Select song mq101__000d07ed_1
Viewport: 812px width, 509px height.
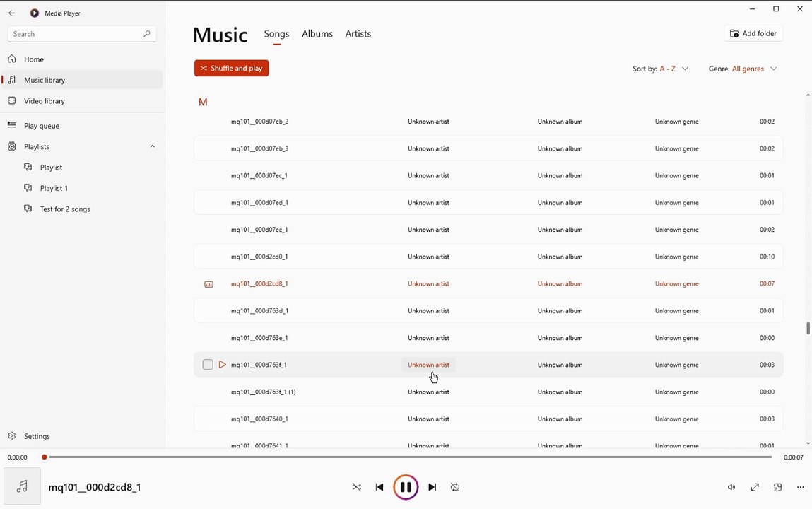tap(488, 202)
